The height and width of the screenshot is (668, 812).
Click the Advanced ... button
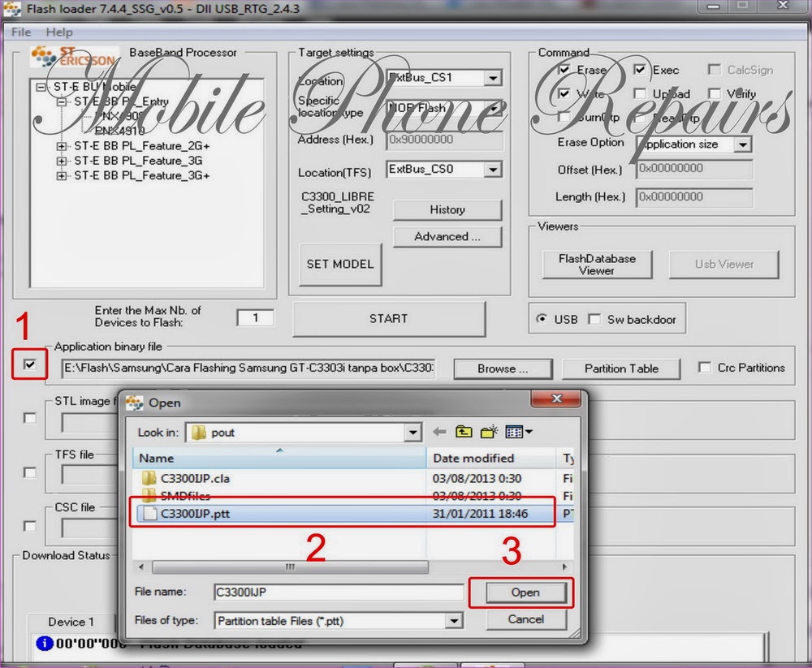coord(447,237)
